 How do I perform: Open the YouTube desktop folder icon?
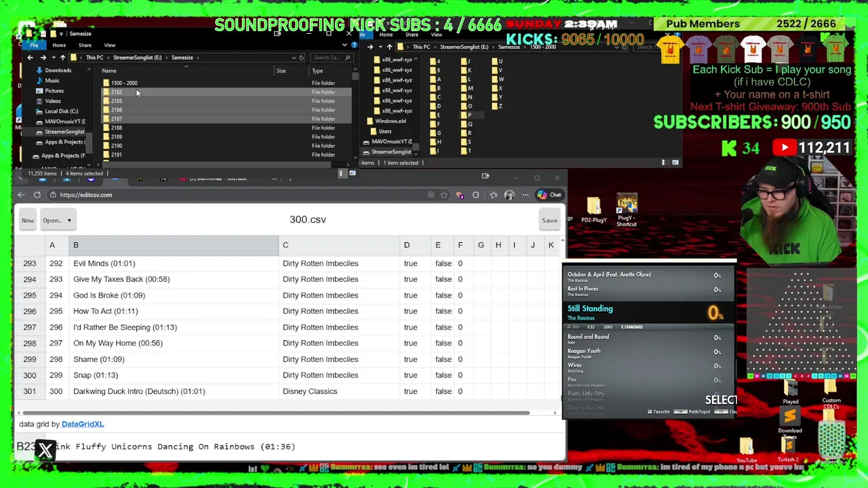747,450
